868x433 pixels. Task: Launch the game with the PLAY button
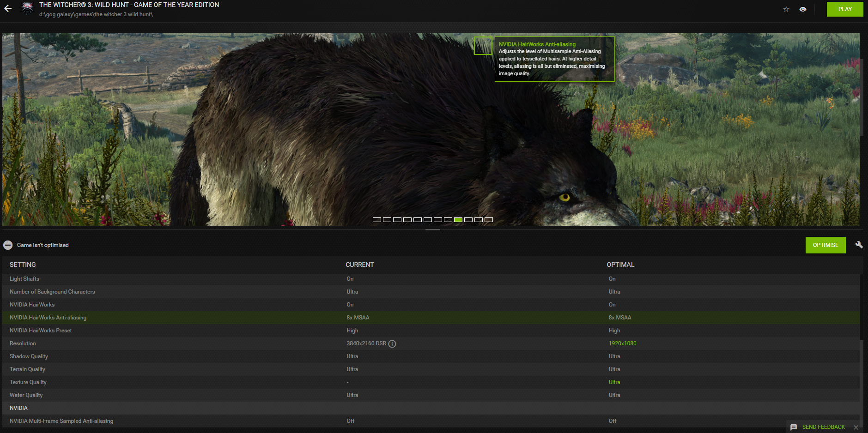(x=845, y=9)
